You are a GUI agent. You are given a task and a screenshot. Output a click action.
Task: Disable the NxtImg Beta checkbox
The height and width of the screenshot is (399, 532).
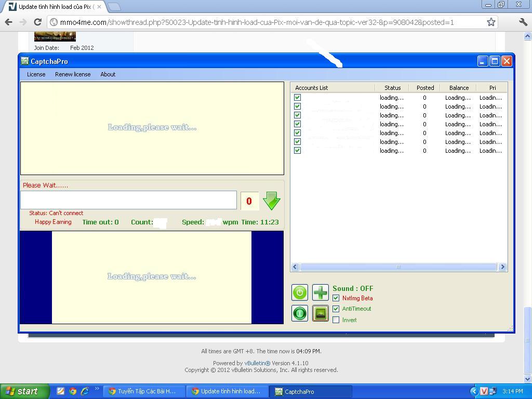click(336, 298)
